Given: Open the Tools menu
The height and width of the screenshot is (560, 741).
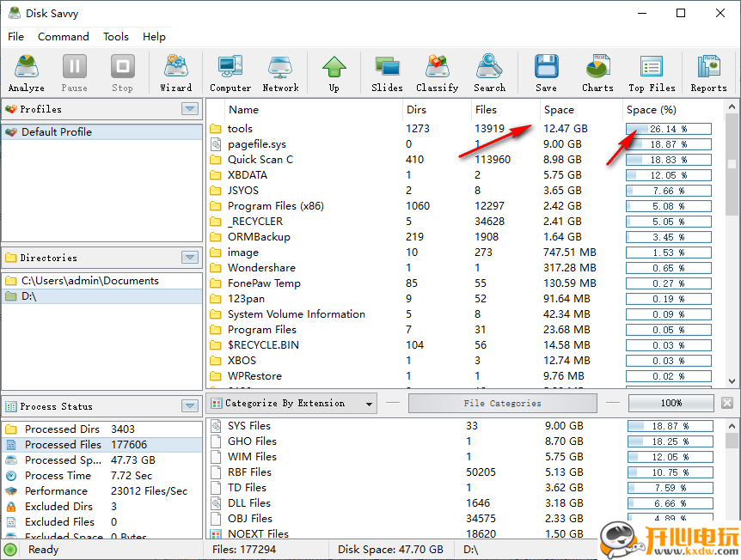Looking at the screenshot, I should click(x=116, y=37).
